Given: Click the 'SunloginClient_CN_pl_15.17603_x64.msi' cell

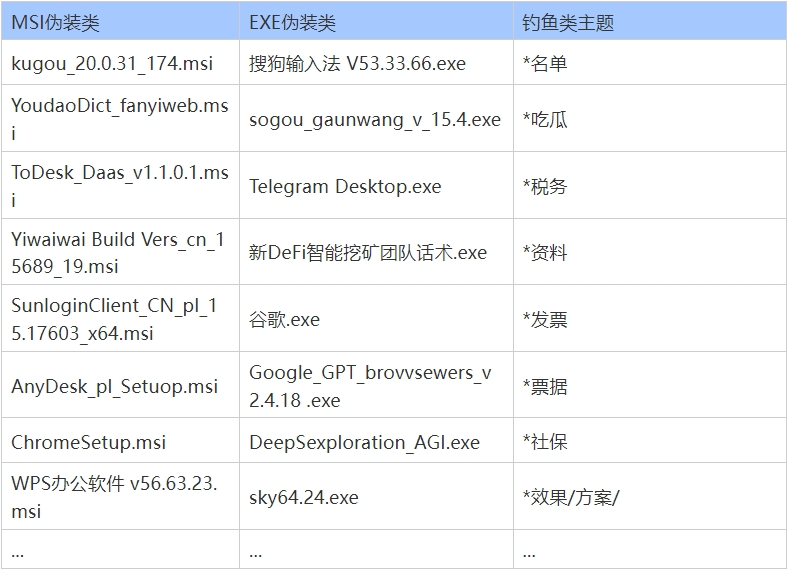Looking at the screenshot, I should (x=120, y=319).
